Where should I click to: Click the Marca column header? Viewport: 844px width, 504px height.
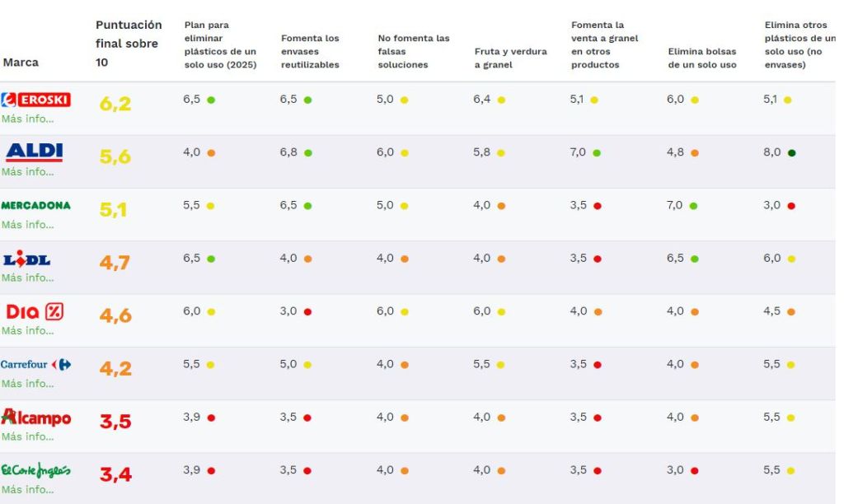coord(21,63)
